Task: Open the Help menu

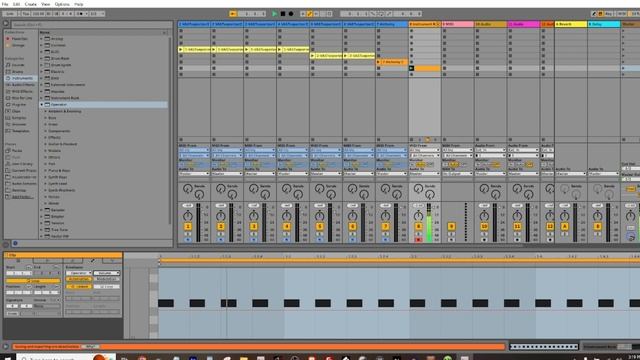Action: coord(79,4)
